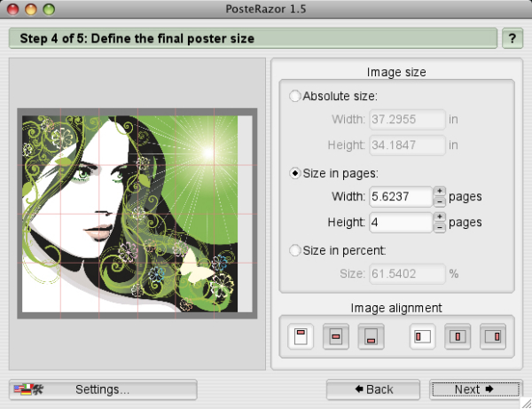The image size is (532, 409).
Task: Choose the Size in percent option
Action: coord(295,250)
